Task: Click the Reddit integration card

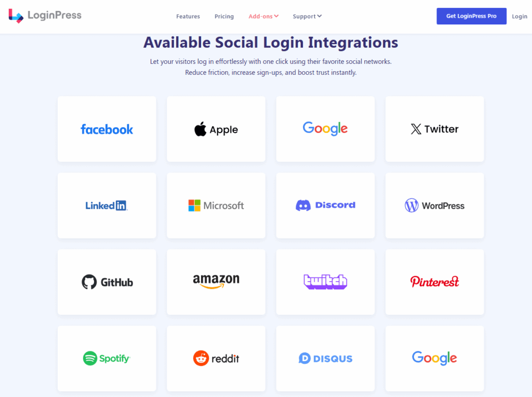Action: click(x=216, y=359)
